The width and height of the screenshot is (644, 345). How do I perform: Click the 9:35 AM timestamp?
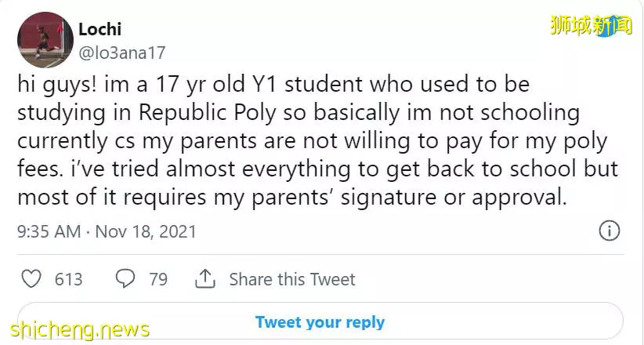[49, 231]
